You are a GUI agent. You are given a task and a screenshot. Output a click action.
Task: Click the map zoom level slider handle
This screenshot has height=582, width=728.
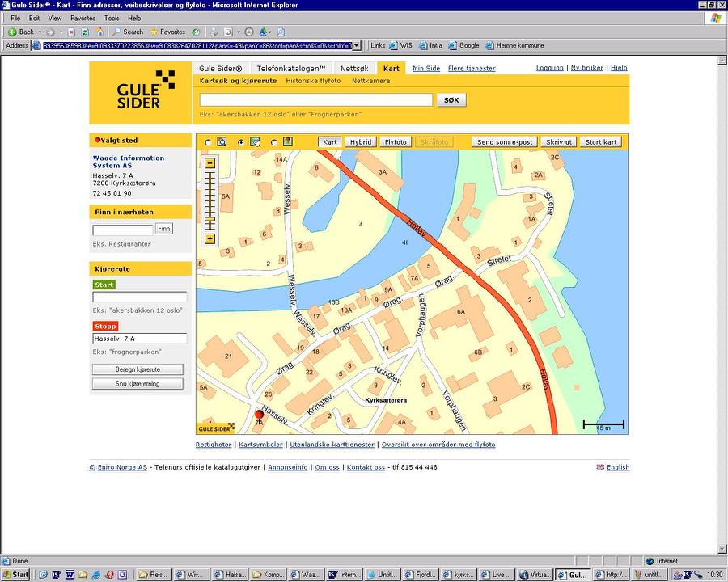210,219
